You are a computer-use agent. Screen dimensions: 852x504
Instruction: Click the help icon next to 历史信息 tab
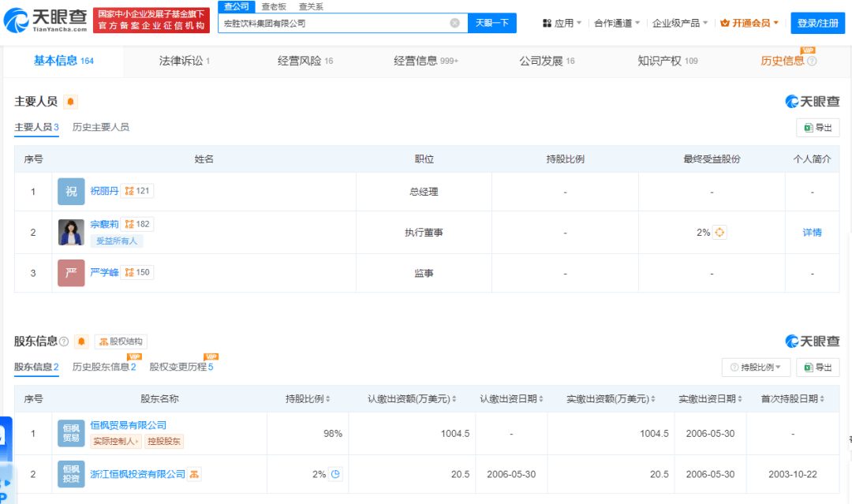click(812, 61)
